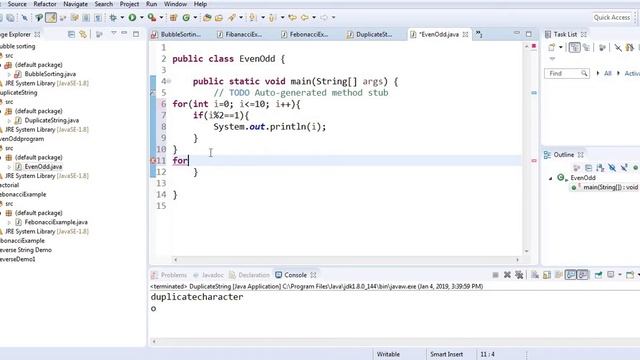Select FebonacciExample.java in Package Explorer
The width and height of the screenshot is (640, 360).
(x=56, y=222)
